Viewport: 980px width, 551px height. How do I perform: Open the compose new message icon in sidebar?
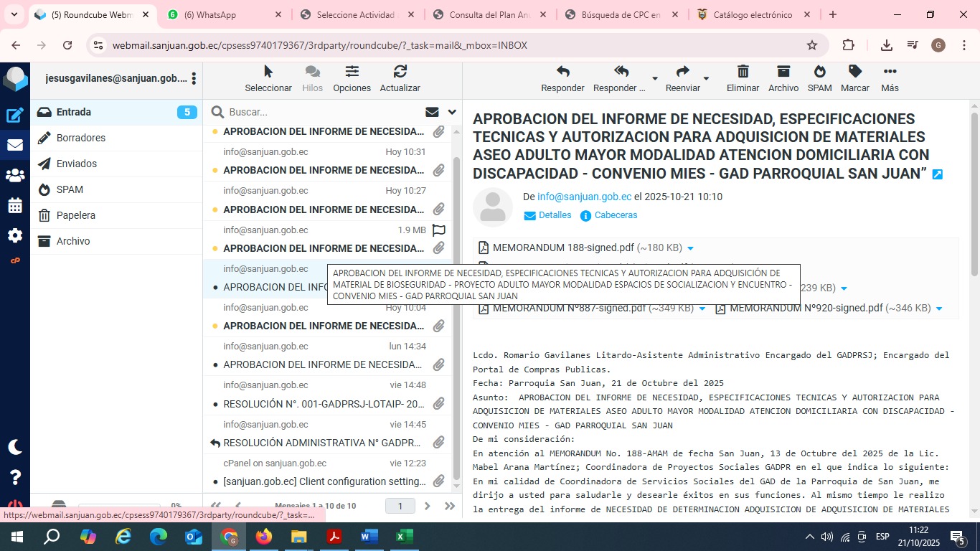tap(15, 115)
